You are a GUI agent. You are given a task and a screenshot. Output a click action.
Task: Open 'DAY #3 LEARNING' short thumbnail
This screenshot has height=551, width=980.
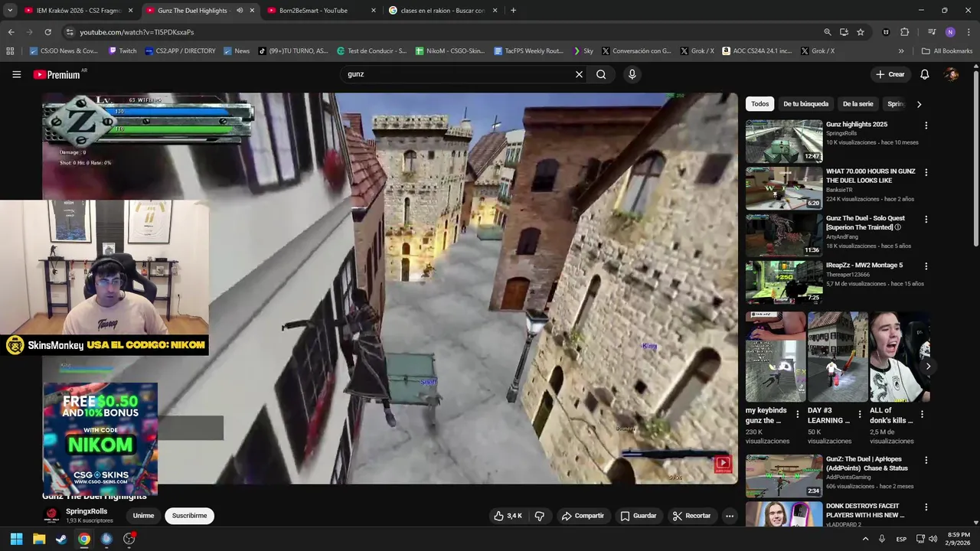pyautogui.click(x=838, y=357)
